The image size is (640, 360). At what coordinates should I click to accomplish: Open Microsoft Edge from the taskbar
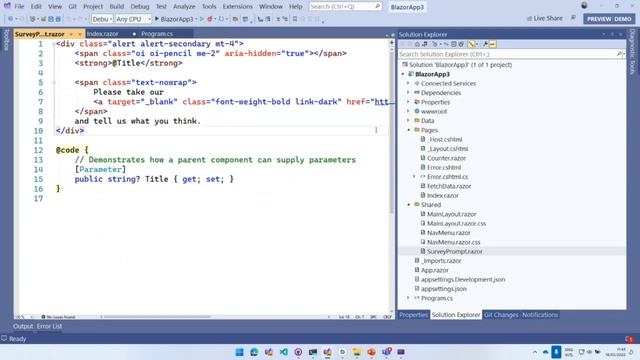[254, 352]
